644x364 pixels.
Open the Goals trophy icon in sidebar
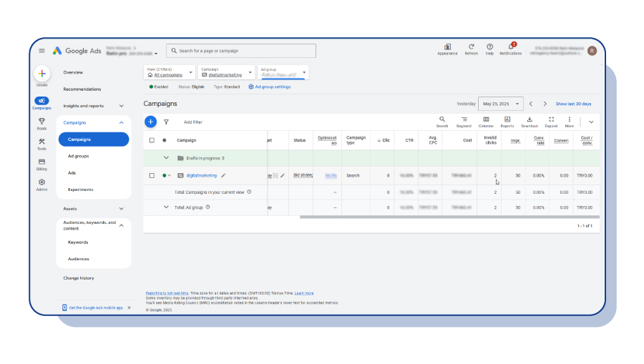(42, 122)
